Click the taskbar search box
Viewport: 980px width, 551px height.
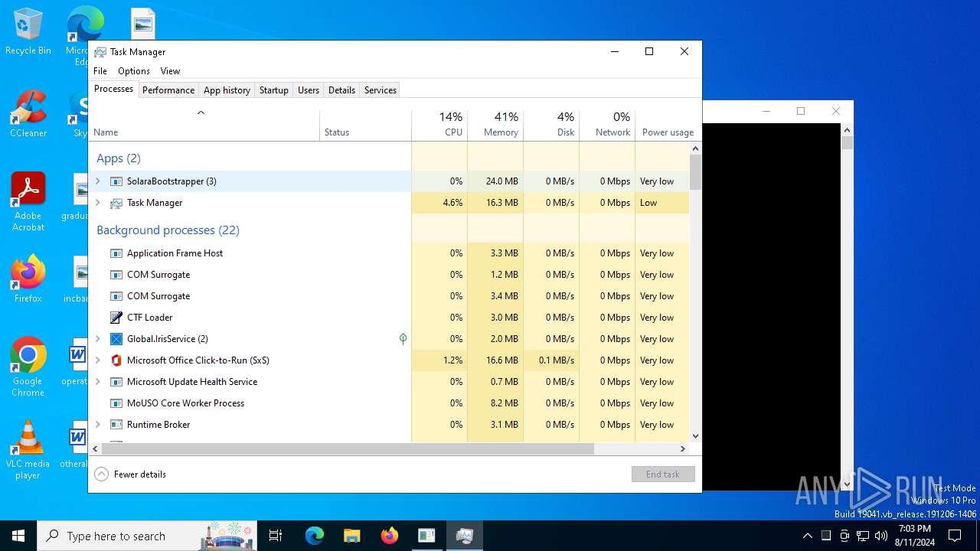tap(149, 536)
